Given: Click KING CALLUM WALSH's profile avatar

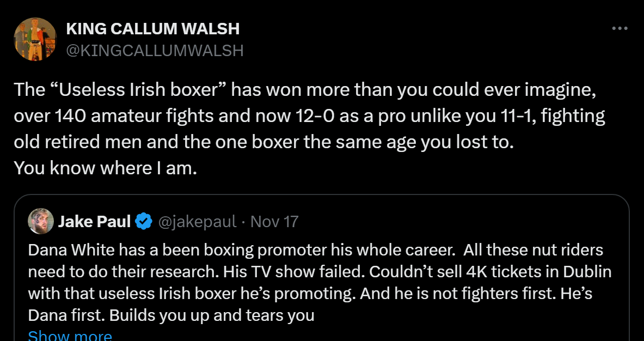Looking at the screenshot, I should [x=35, y=39].
